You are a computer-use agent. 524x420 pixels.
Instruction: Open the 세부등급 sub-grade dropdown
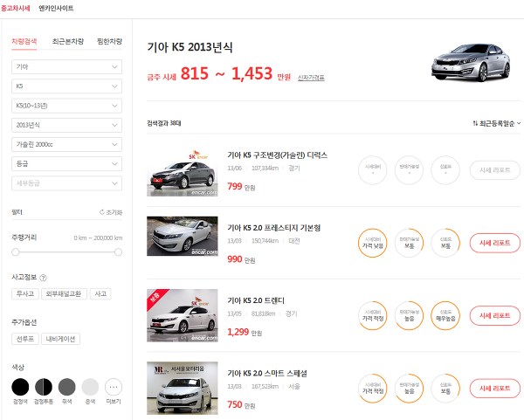pos(67,183)
